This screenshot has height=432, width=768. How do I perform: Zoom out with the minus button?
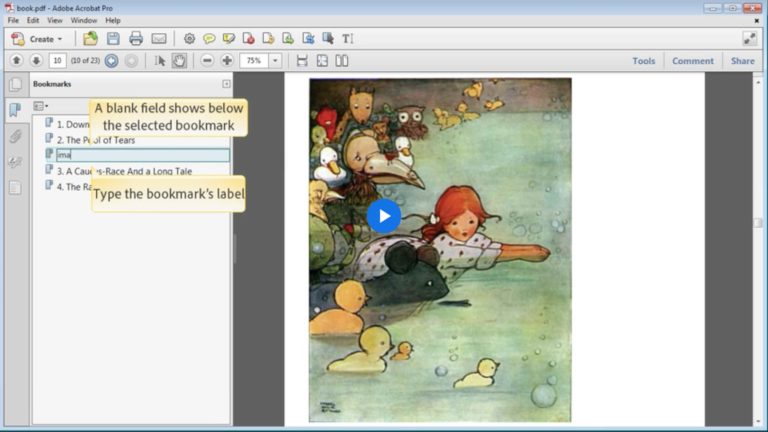coord(207,61)
